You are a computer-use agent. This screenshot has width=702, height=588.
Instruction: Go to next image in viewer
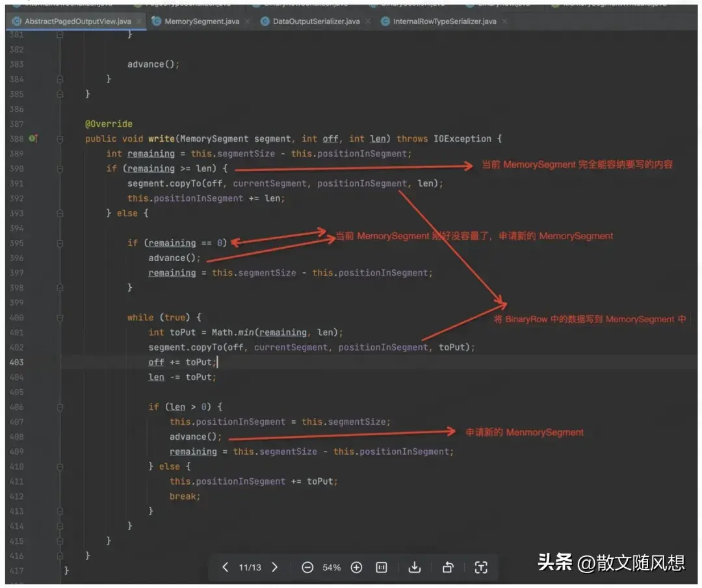click(275, 567)
